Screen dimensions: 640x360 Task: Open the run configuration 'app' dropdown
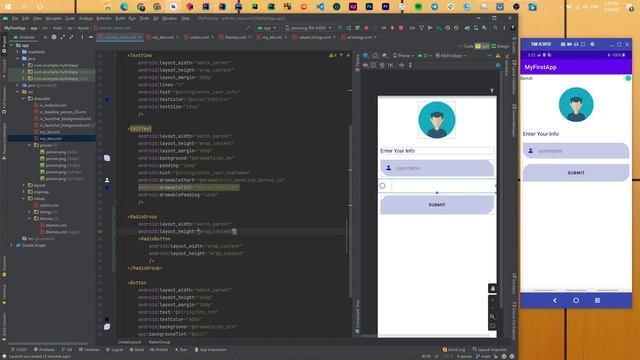coord(267,28)
